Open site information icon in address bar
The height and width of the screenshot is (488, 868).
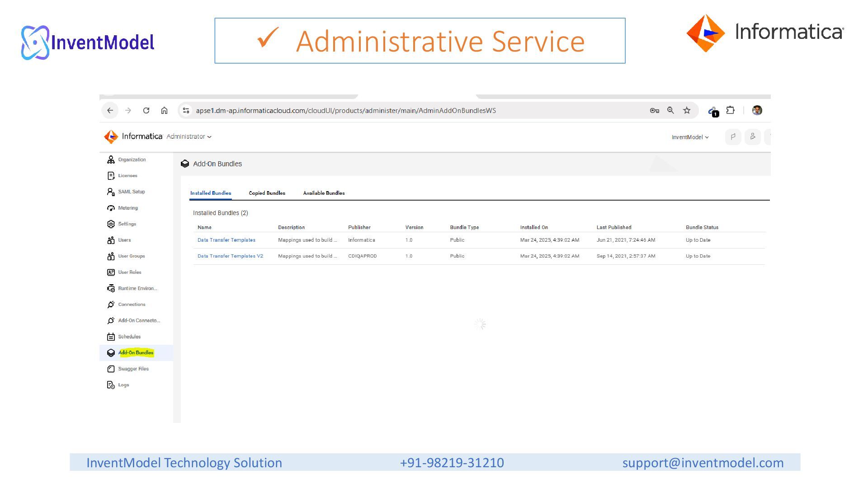186,111
